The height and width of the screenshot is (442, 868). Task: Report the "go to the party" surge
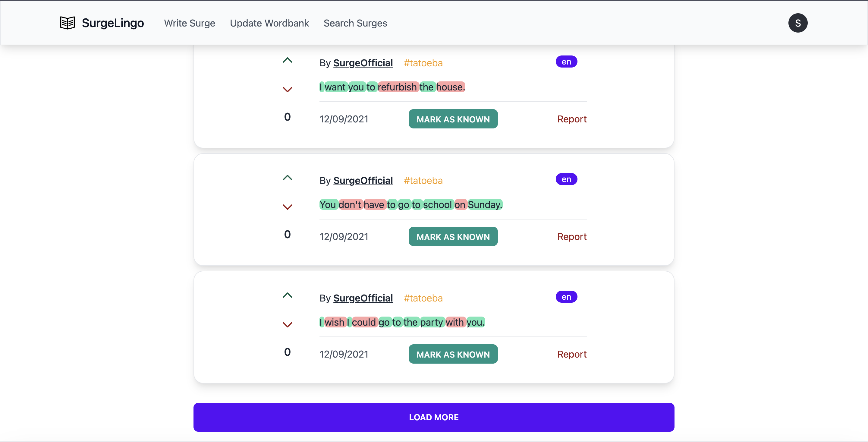click(571, 354)
